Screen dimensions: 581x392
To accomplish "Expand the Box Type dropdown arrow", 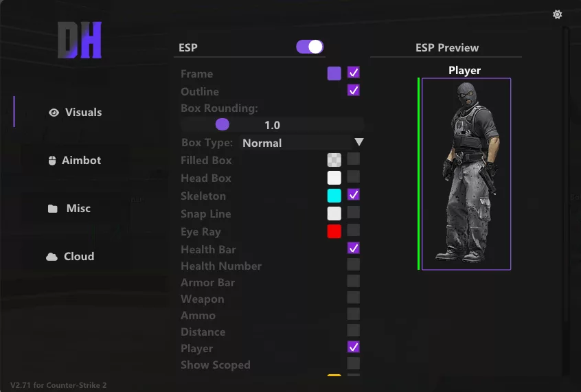I will coord(358,142).
